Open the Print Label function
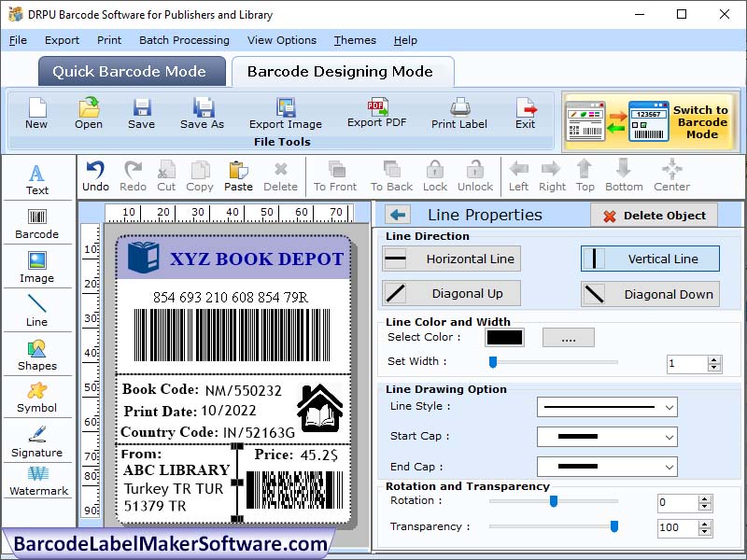The width and height of the screenshot is (747, 560). (457, 114)
